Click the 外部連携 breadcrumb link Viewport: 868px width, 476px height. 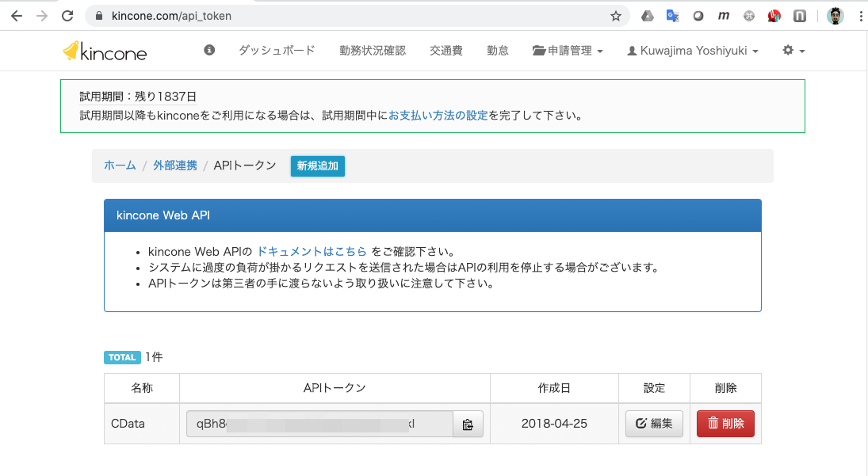pos(175,166)
